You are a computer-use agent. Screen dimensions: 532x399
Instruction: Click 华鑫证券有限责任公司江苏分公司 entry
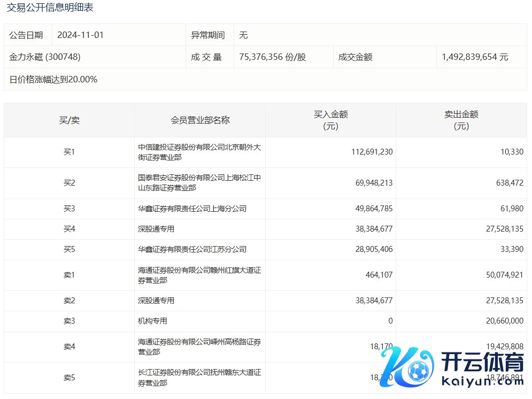pyautogui.click(x=192, y=249)
